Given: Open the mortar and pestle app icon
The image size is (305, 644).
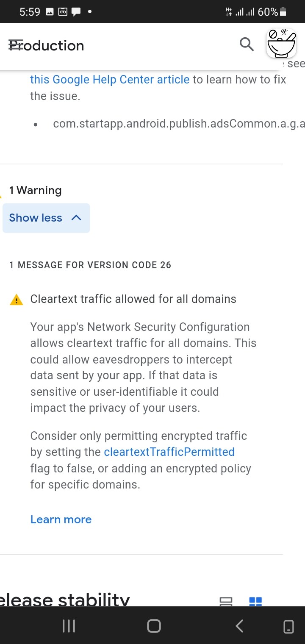Looking at the screenshot, I should click(x=281, y=44).
